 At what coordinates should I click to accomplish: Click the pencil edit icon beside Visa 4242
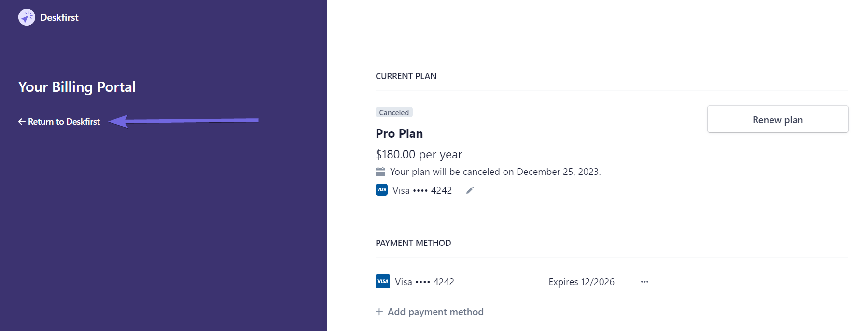tap(470, 190)
